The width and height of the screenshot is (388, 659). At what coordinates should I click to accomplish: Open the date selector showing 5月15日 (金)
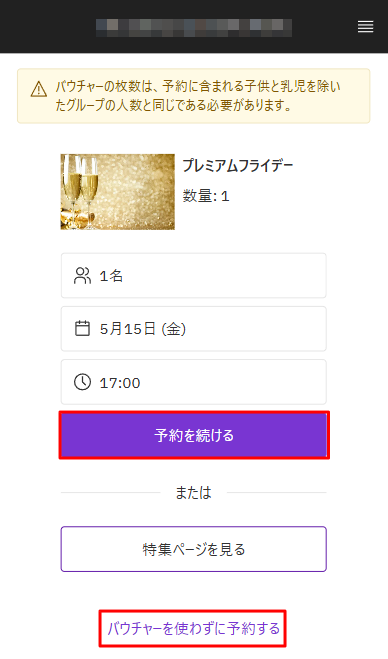194,329
